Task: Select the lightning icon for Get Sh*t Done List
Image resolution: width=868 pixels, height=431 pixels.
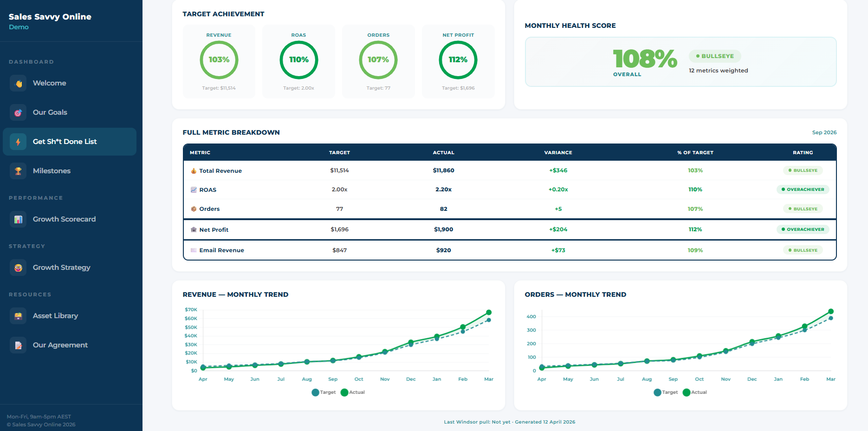Action: [18, 142]
